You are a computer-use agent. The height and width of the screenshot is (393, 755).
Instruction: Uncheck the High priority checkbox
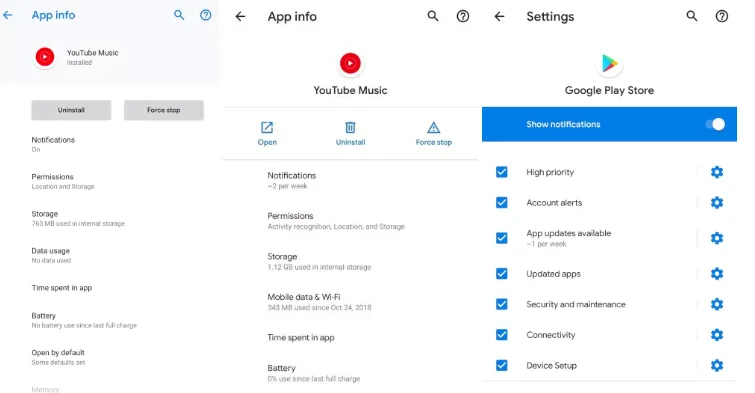pos(502,172)
